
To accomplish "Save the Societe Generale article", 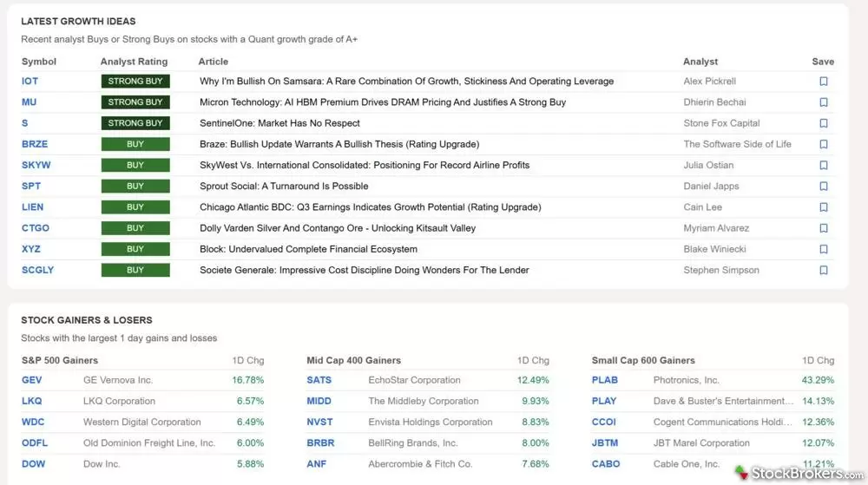I will [823, 270].
